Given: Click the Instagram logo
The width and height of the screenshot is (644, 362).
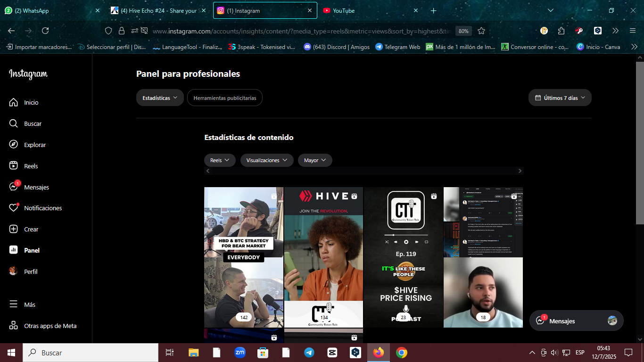Looking at the screenshot, I should tap(28, 74).
